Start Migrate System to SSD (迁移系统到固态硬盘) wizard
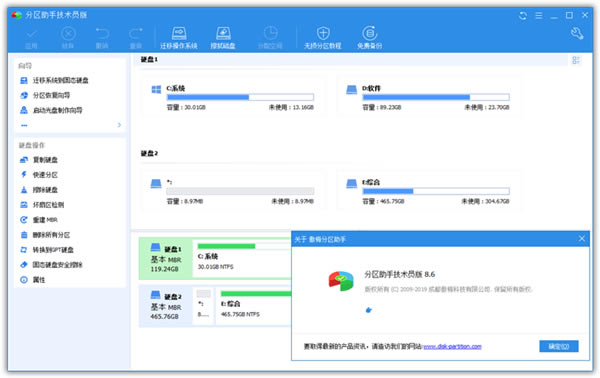This screenshot has height=378, width=600. pyautogui.click(x=54, y=80)
